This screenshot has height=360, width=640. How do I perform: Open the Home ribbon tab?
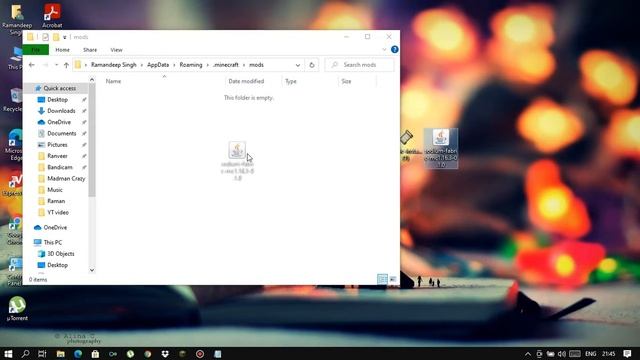click(62, 50)
